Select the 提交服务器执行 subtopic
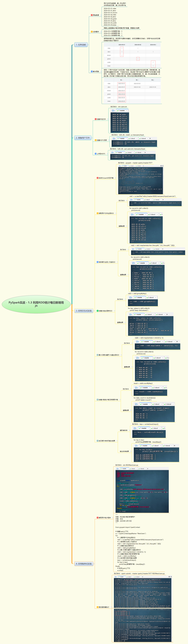188x644 pixels. [104, 607]
